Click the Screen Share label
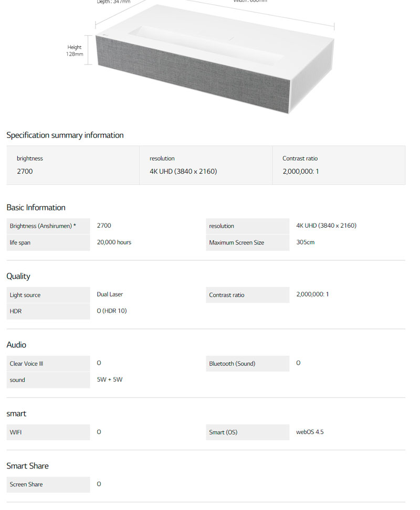This screenshot has width=420, height=510. [26, 484]
